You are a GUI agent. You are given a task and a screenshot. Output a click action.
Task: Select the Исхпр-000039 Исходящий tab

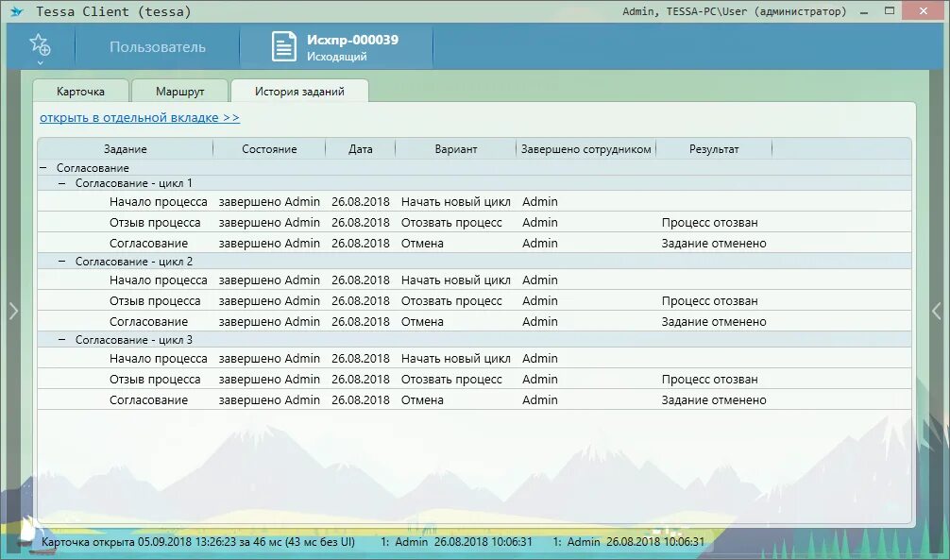pyautogui.click(x=336, y=46)
